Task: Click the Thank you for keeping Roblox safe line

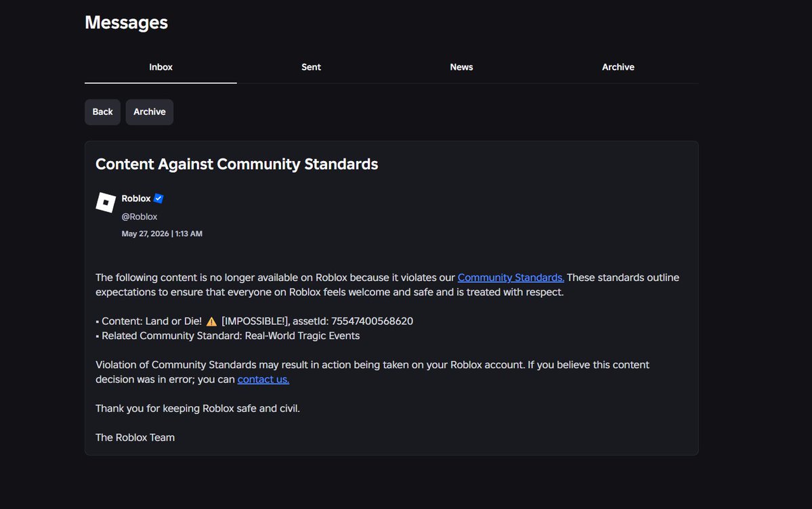Action: pos(198,408)
